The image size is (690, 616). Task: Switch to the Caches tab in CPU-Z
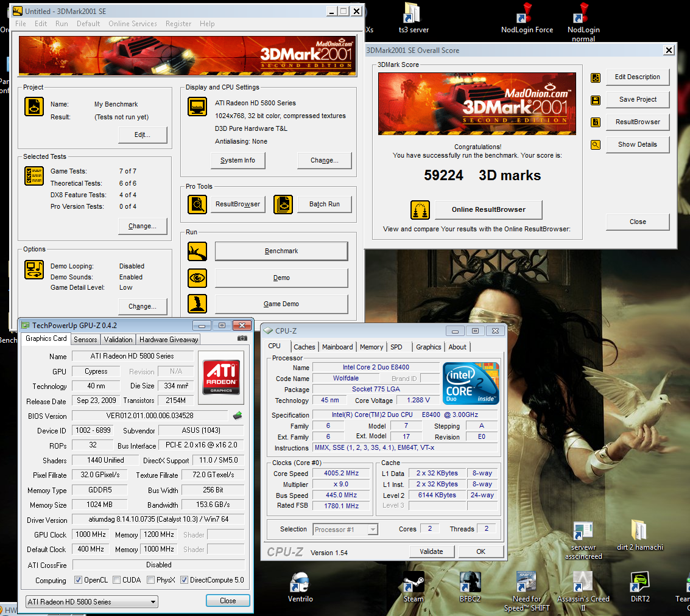pyautogui.click(x=304, y=347)
